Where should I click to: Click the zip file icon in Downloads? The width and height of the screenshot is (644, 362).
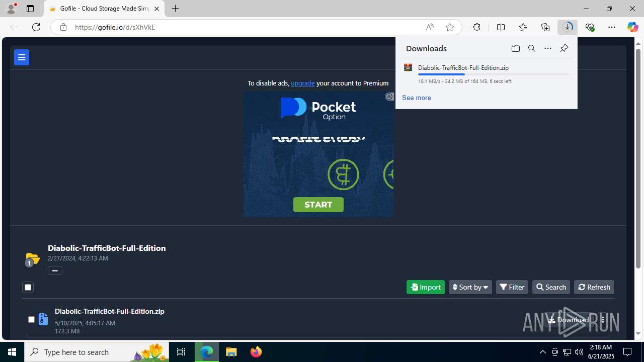pos(408,68)
